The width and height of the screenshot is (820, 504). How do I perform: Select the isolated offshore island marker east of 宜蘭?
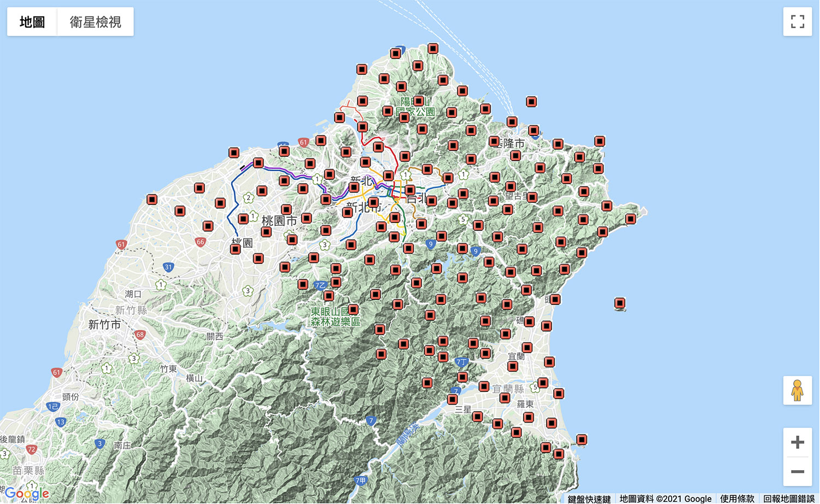point(619,303)
